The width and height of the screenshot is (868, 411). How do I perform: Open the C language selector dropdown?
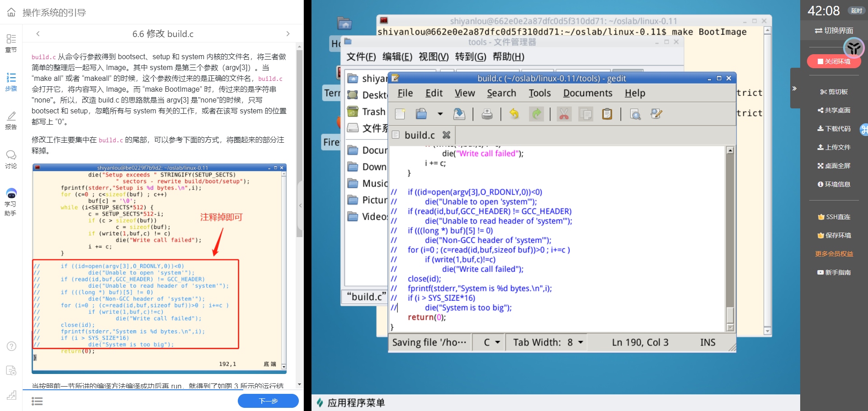pos(491,342)
